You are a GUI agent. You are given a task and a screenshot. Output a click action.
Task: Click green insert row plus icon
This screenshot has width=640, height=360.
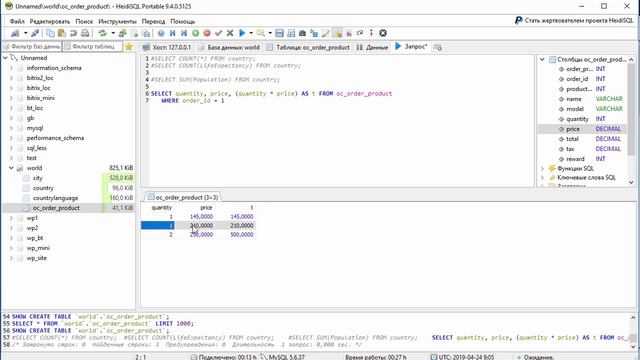[196, 33]
